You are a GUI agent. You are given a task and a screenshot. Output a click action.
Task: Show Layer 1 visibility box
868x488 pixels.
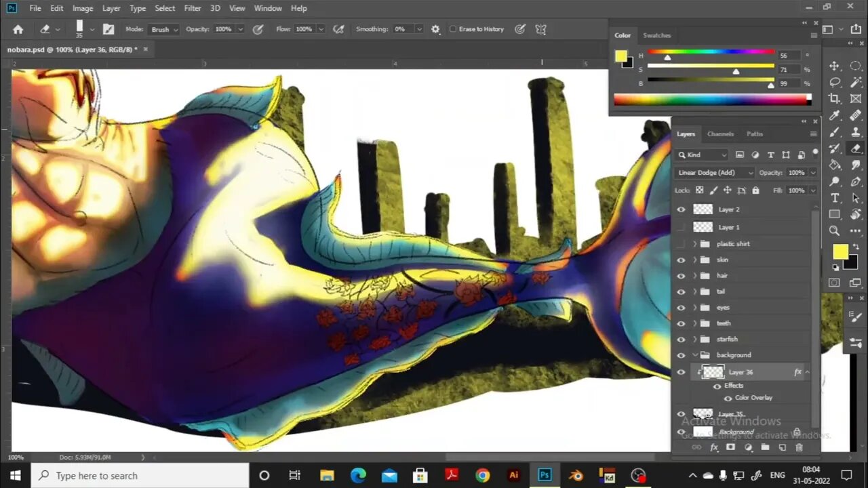point(682,227)
